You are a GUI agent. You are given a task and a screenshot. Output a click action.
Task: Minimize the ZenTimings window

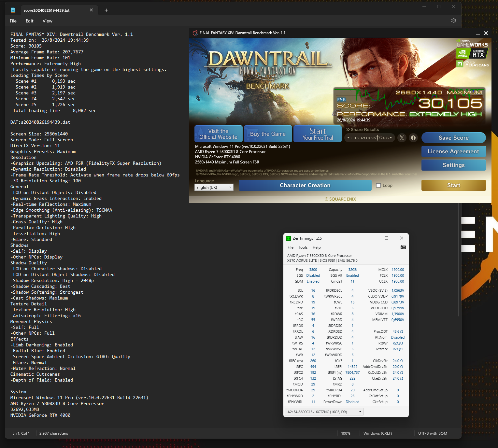[372, 238]
